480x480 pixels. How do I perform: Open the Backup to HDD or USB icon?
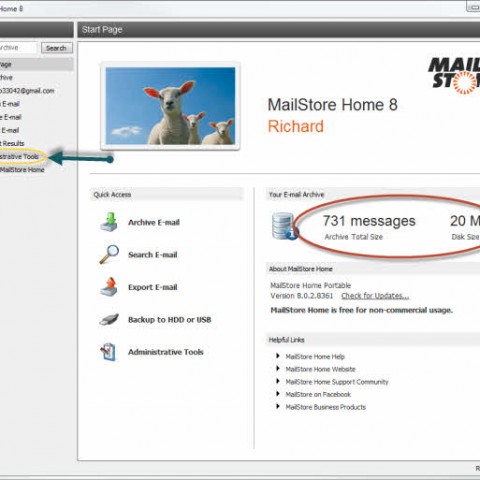[109, 319]
